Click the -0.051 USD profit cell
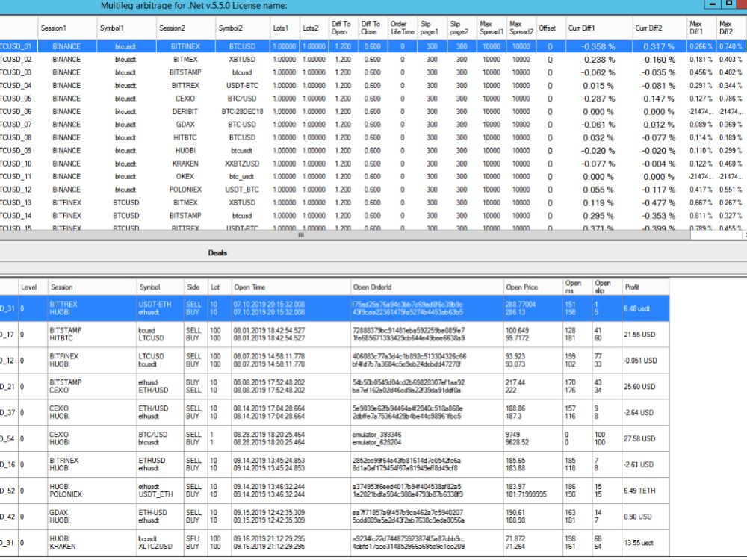Viewport: 747px width, 560px height. 645,361
